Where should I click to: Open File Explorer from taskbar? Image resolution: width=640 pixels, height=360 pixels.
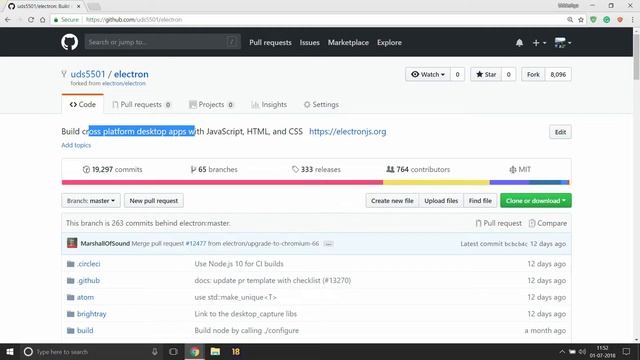coord(215,351)
